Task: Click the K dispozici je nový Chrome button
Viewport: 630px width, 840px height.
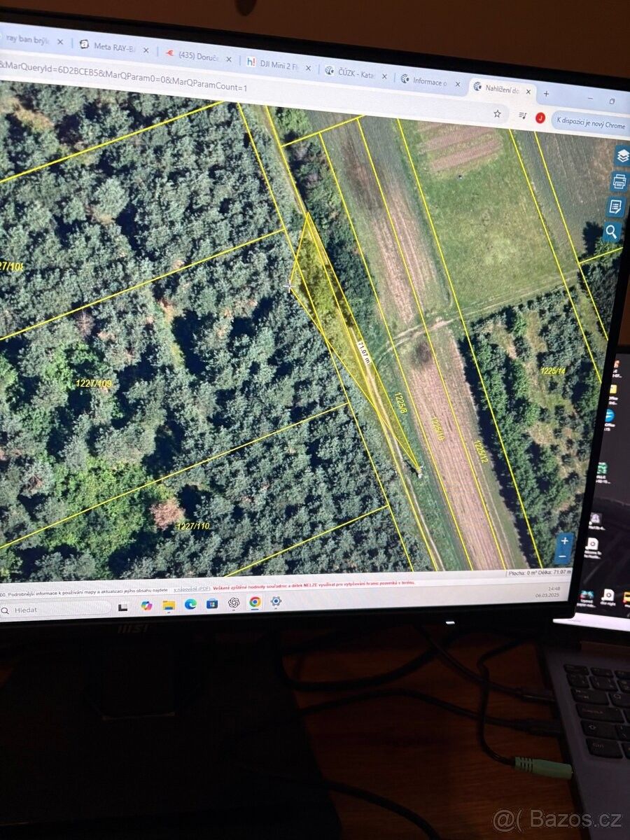Action: (589, 122)
